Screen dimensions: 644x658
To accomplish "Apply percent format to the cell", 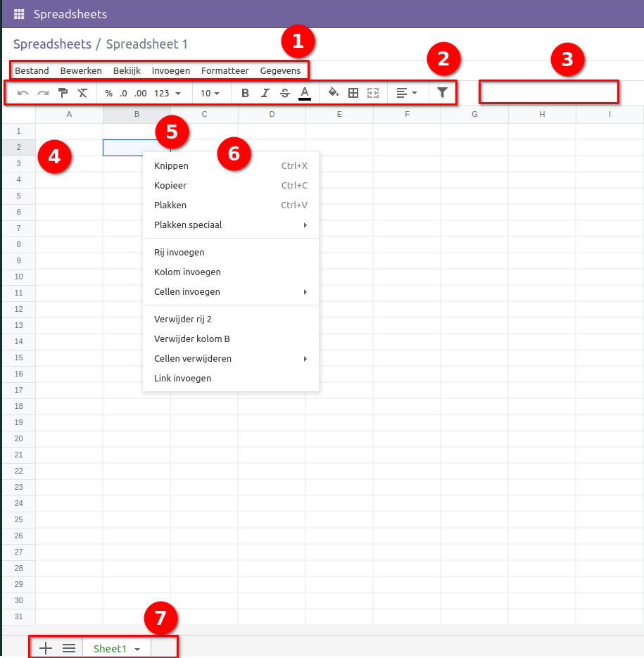I will pos(107,92).
